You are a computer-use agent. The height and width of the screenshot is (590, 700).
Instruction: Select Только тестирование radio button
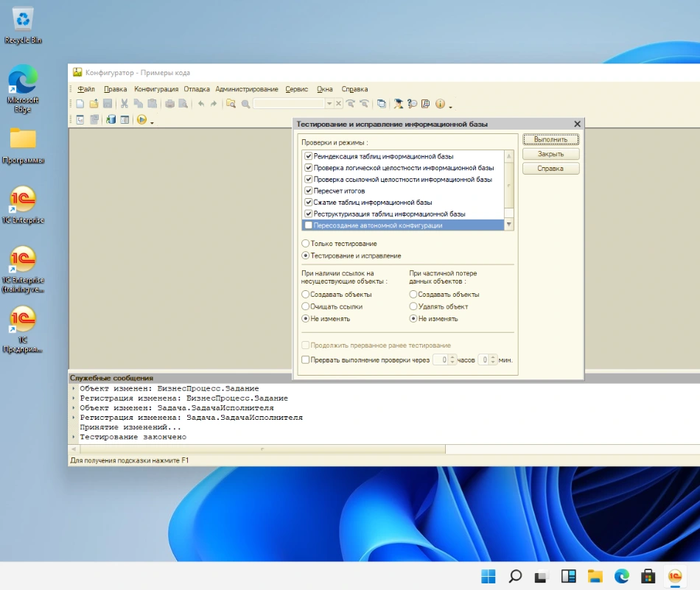point(306,244)
